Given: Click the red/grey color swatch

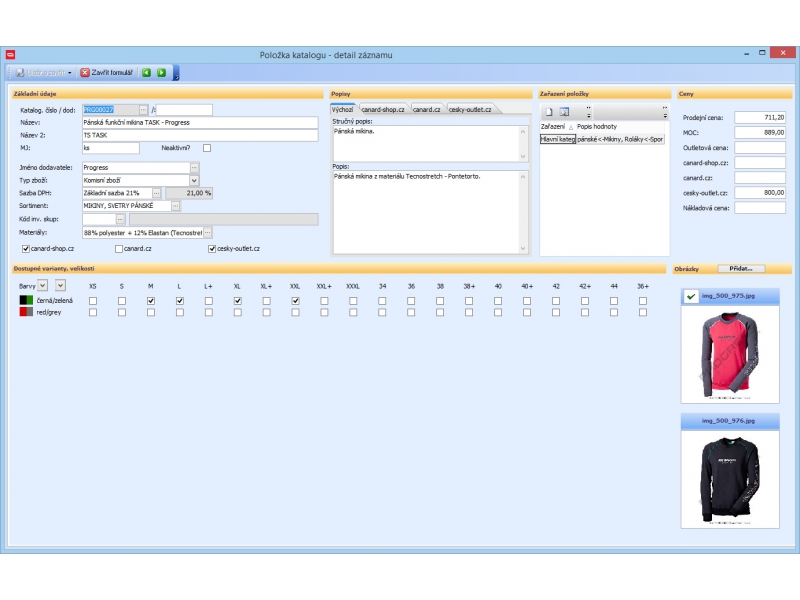Looking at the screenshot, I should (26, 312).
